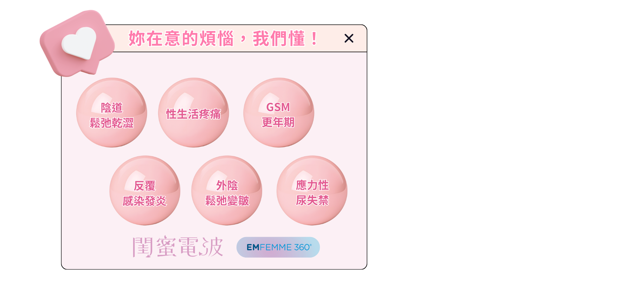Click the EMFEMME 360 logo badge
This screenshot has height=285, width=644.
coord(278,247)
